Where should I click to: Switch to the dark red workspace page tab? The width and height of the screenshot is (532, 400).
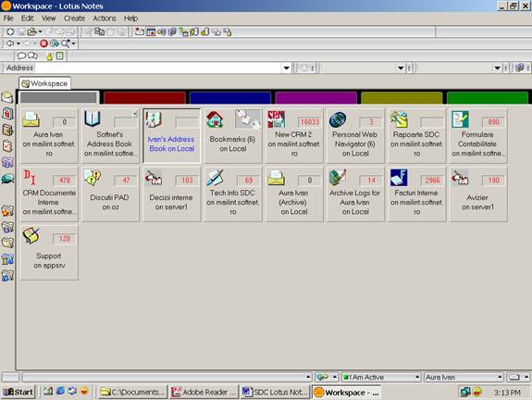pos(144,98)
